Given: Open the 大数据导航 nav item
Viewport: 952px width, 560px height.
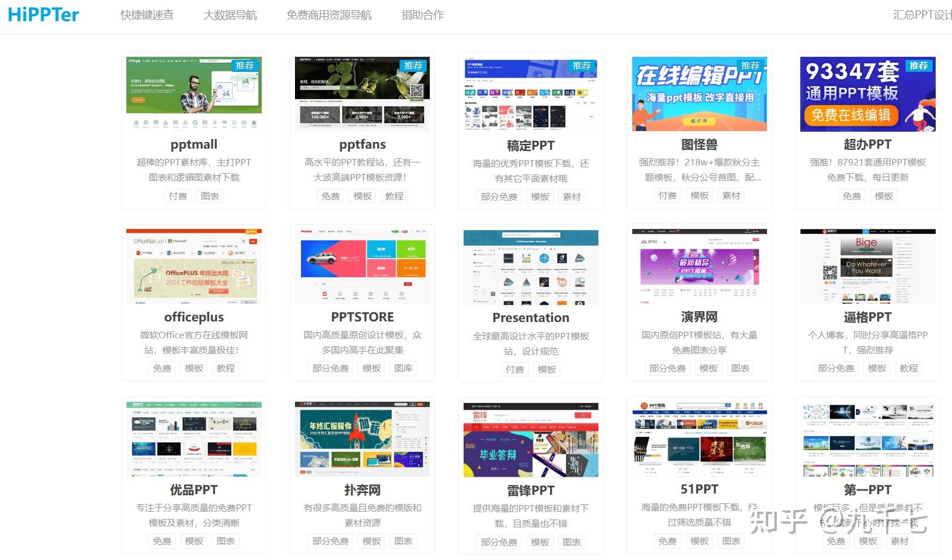Looking at the screenshot, I should tap(230, 15).
